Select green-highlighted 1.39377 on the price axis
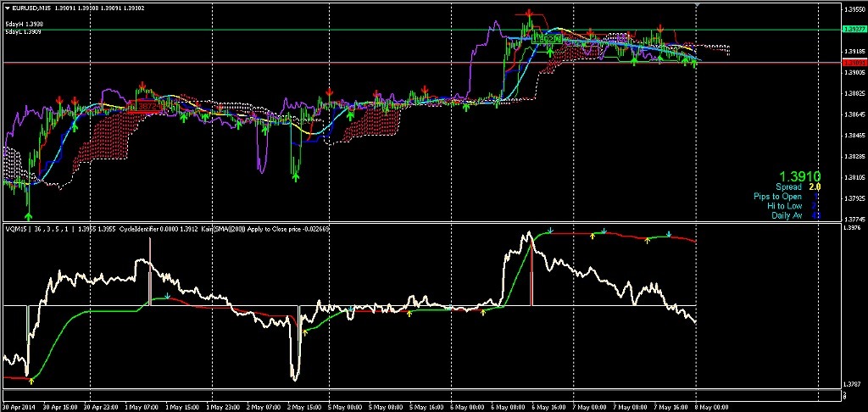This screenshot has width=868, height=412. click(854, 30)
